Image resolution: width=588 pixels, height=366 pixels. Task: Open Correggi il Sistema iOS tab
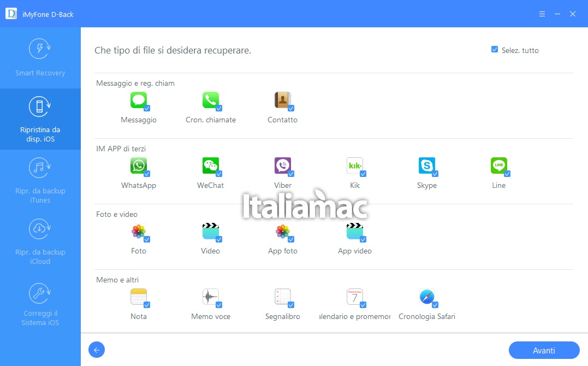[40, 303]
